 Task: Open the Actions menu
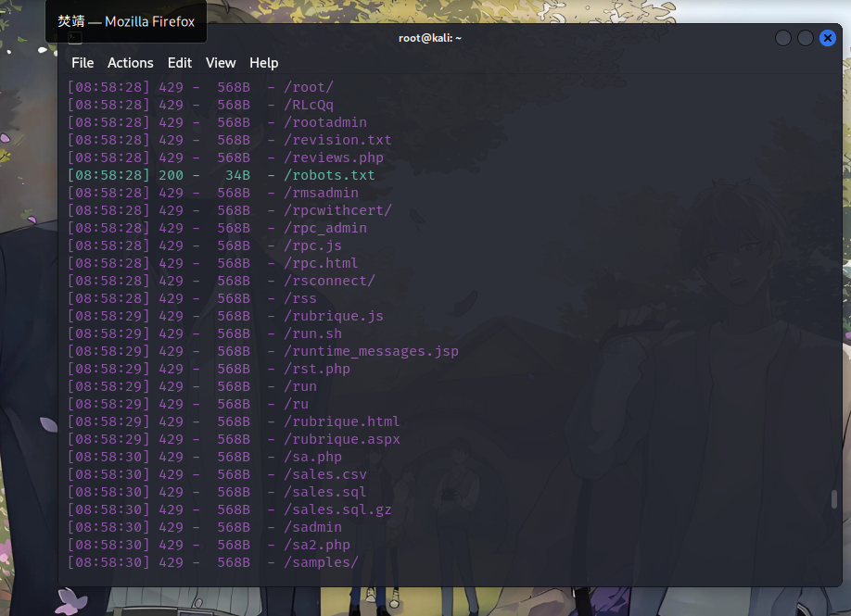pyautogui.click(x=130, y=63)
